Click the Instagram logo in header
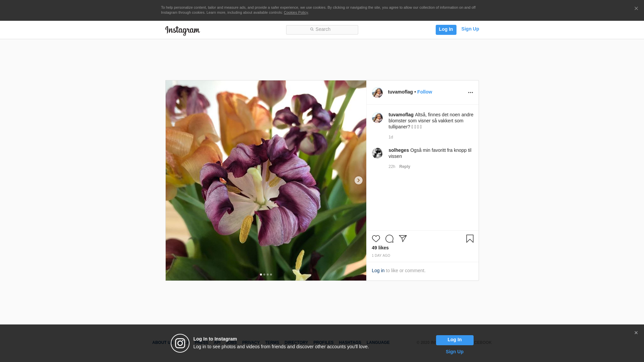Viewport: 644px width, 362px height. point(182,31)
